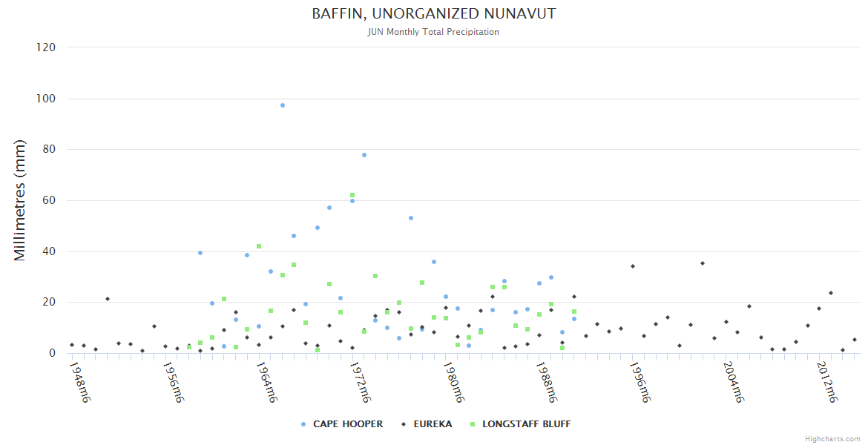
Task: Select the blue Cape Hooper point near 78 mm
Action: pyautogui.click(x=364, y=155)
